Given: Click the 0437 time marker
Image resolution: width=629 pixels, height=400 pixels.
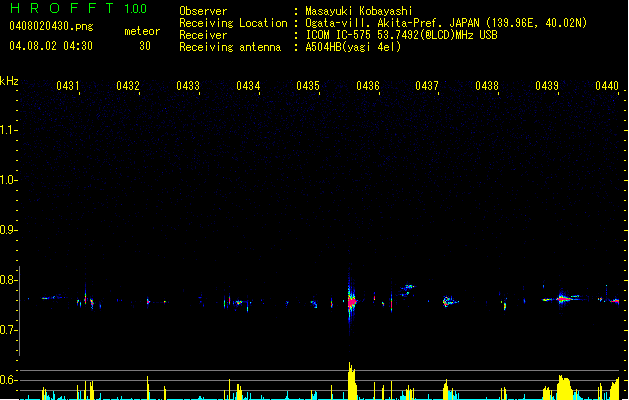Looking at the screenshot, I should click(x=427, y=86).
